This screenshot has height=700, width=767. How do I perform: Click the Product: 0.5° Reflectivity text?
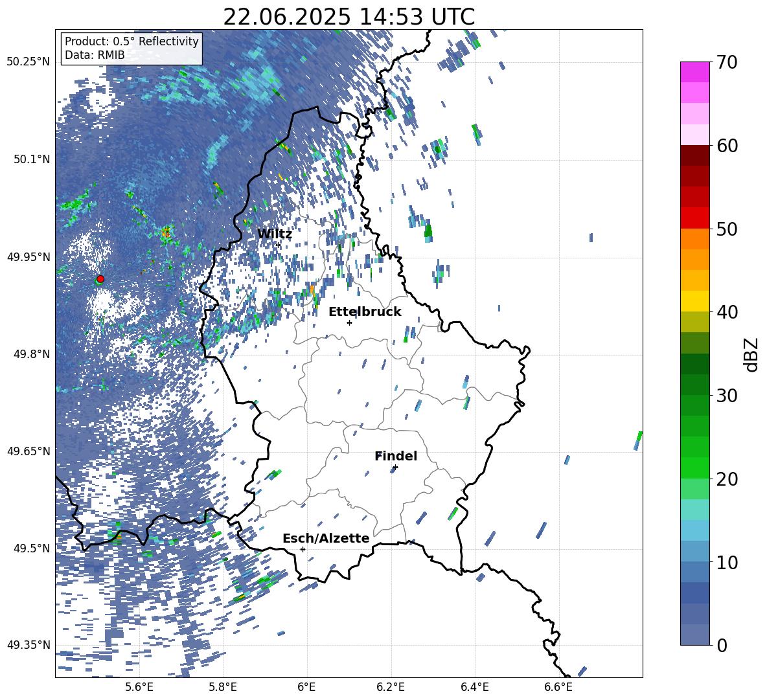click(x=132, y=41)
